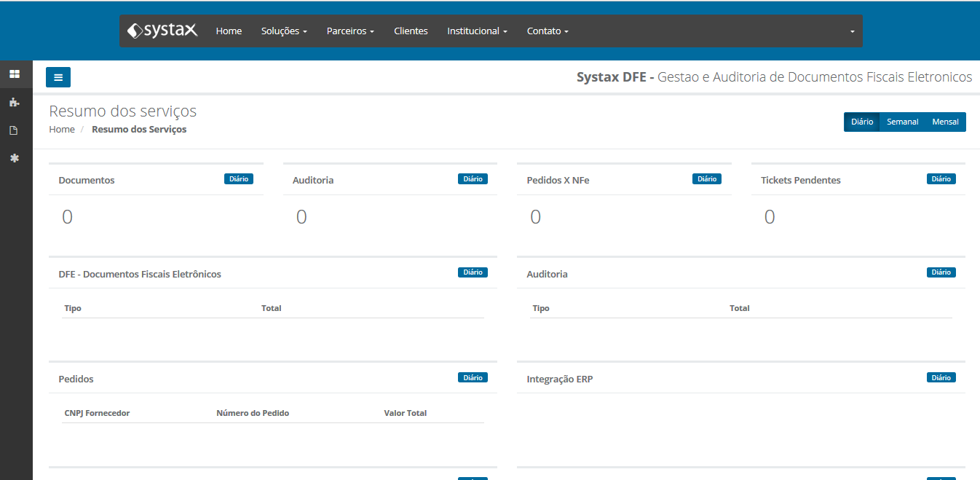This screenshot has width=980, height=480.
Task: Click the Pedidos X NFe card title
Action: click(558, 181)
